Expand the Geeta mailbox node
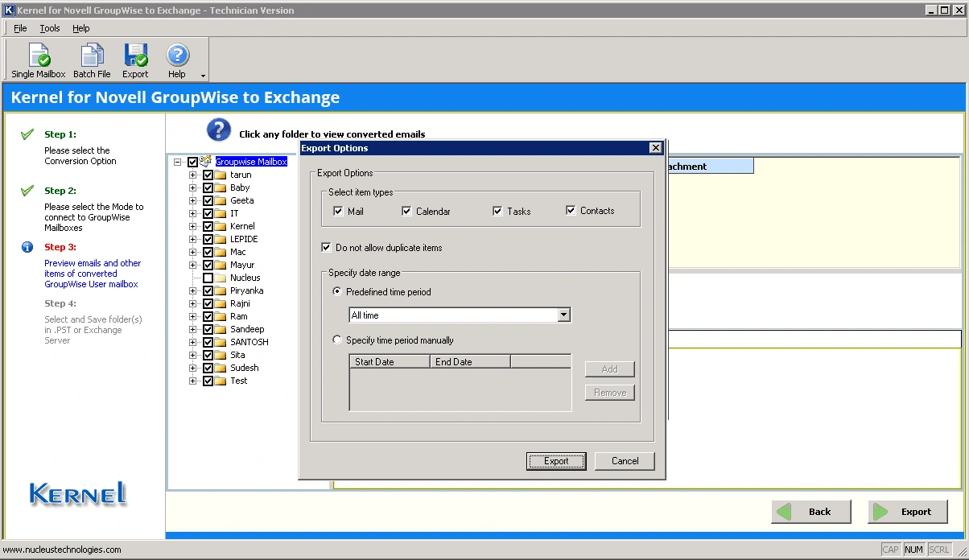Image resolution: width=969 pixels, height=560 pixels. click(192, 200)
